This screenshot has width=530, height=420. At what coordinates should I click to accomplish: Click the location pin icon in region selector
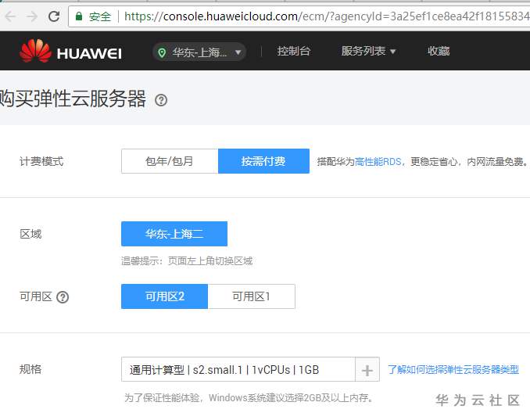(162, 52)
